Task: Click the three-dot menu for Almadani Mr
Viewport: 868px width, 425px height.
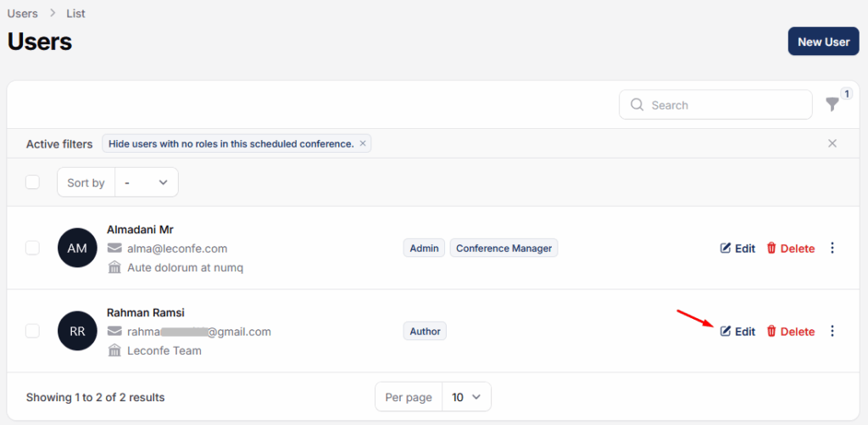Action: 832,248
